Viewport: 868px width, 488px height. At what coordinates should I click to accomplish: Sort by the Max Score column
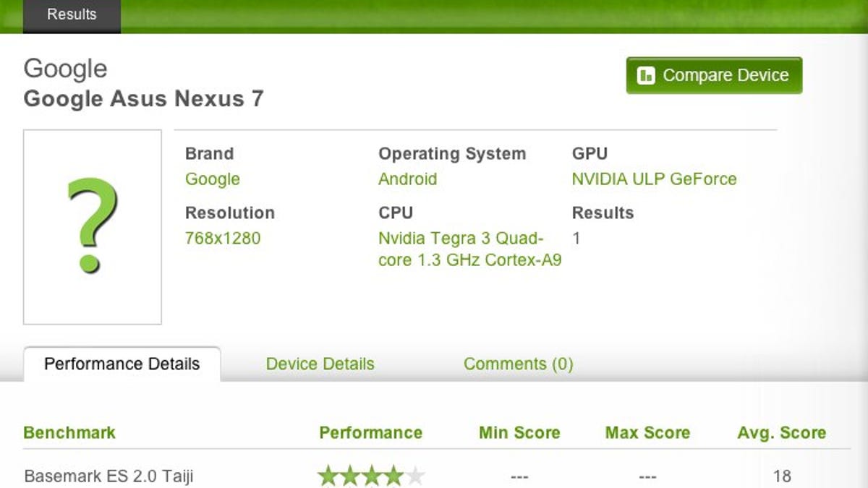[x=647, y=432]
